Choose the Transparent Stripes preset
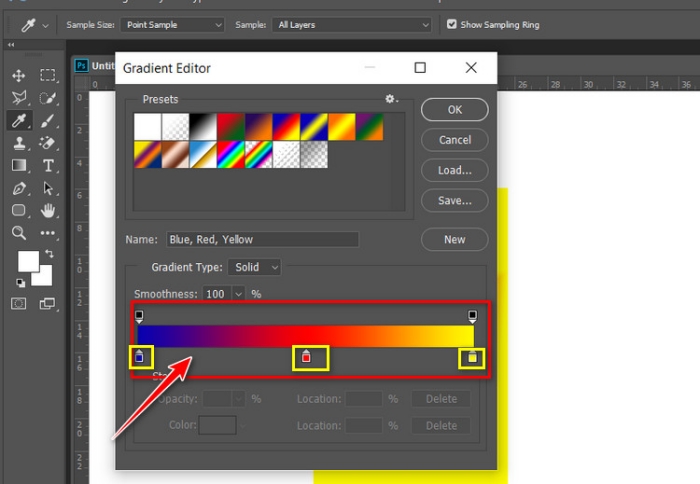Viewport: 700px width, 484px height. [x=286, y=154]
